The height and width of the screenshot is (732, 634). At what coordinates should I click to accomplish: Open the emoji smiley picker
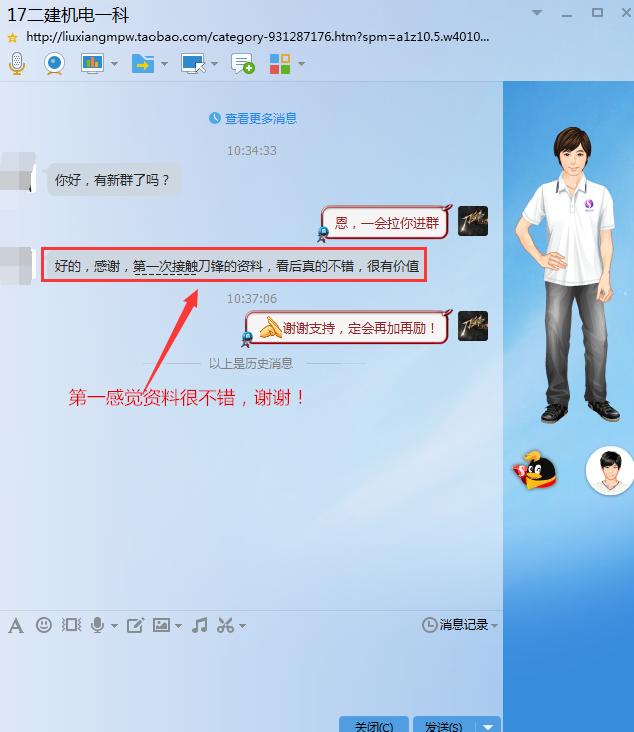[44, 625]
